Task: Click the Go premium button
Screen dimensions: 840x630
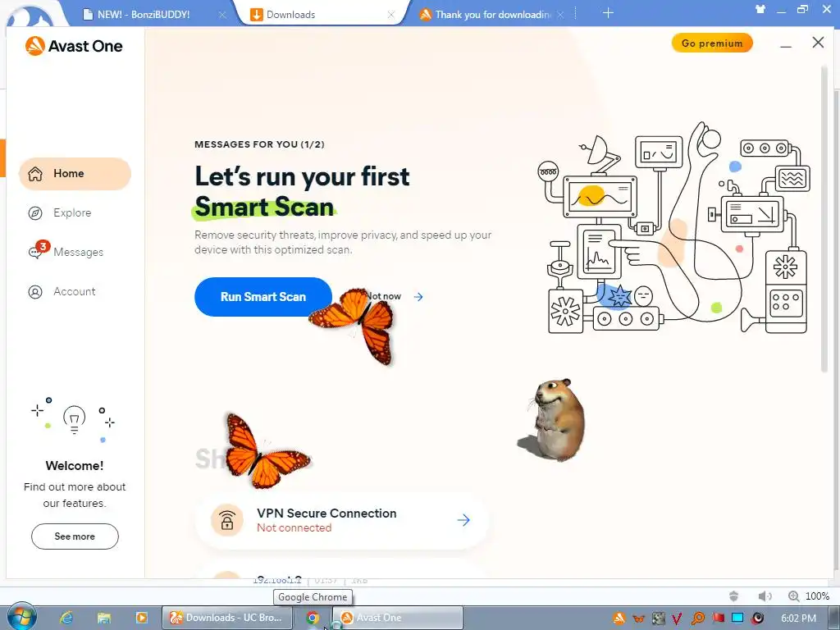Action: [x=712, y=43]
